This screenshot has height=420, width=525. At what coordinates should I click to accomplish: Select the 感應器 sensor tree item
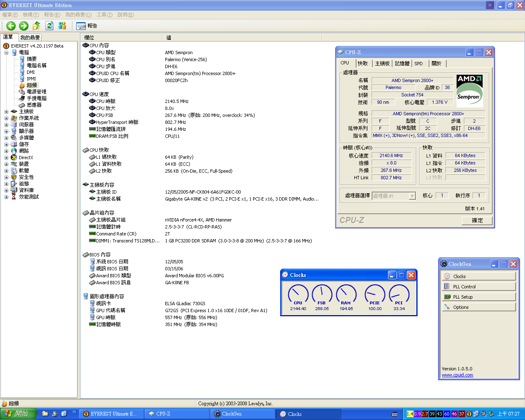pyautogui.click(x=34, y=105)
